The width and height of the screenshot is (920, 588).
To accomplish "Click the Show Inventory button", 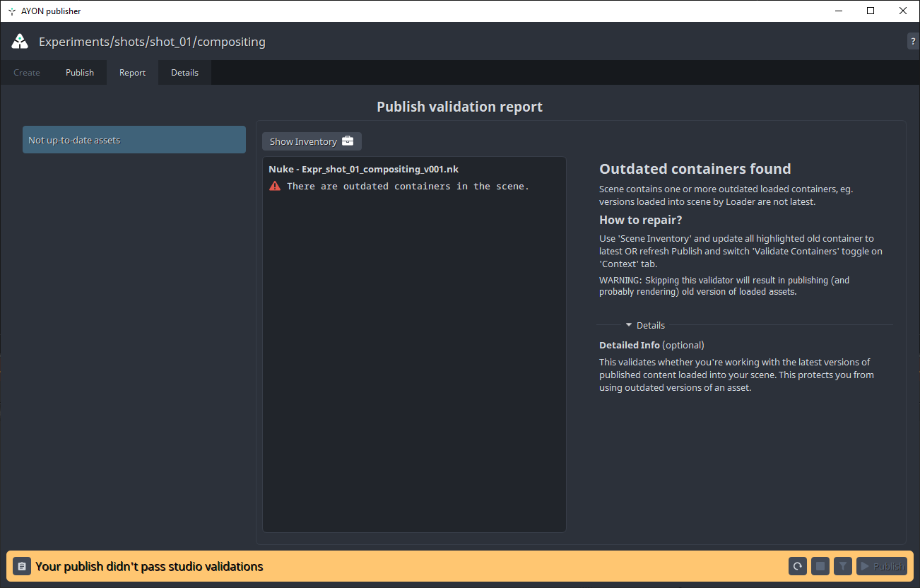I will pos(312,141).
